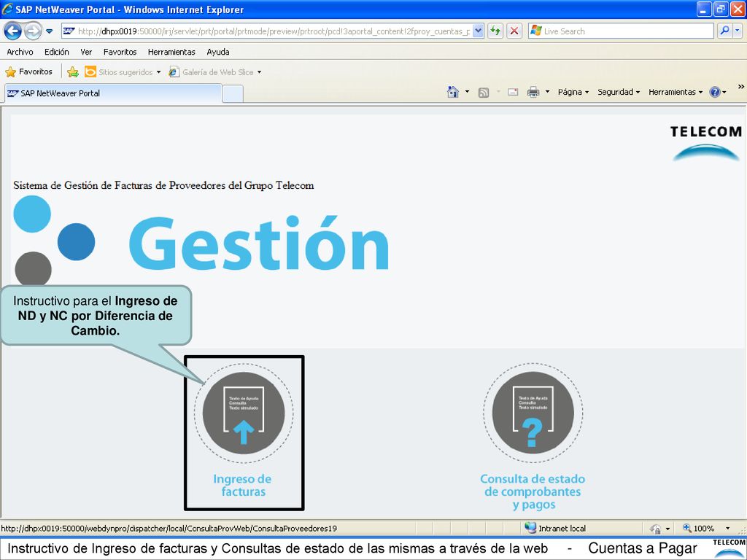The height and width of the screenshot is (560, 747).
Task: Click the Telecom logo in the portal
Action: pyautogui.click(x=705, y=142)
